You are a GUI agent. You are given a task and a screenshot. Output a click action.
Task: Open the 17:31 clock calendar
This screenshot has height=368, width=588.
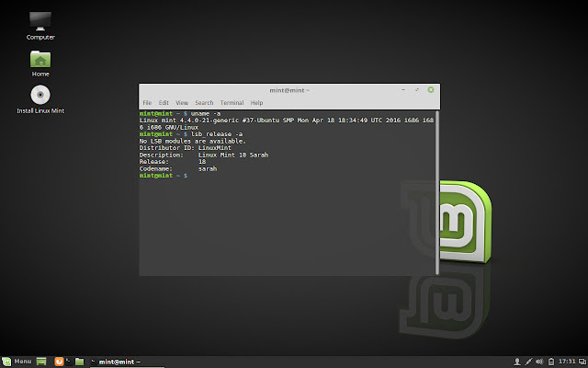pos(567,362)
